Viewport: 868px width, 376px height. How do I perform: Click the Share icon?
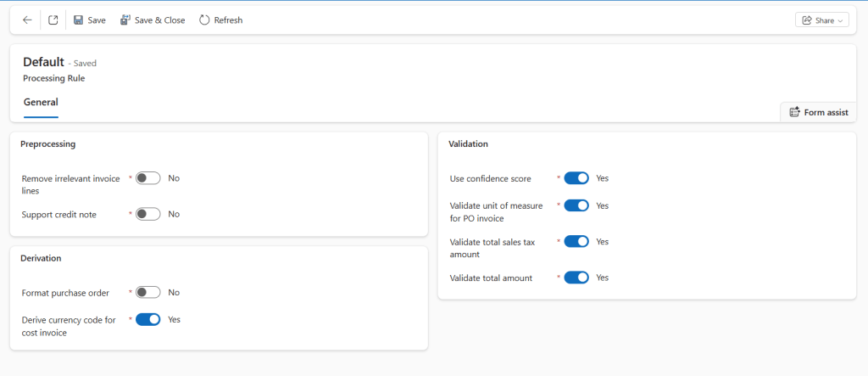pyautogui.click(x=805, y=20)
